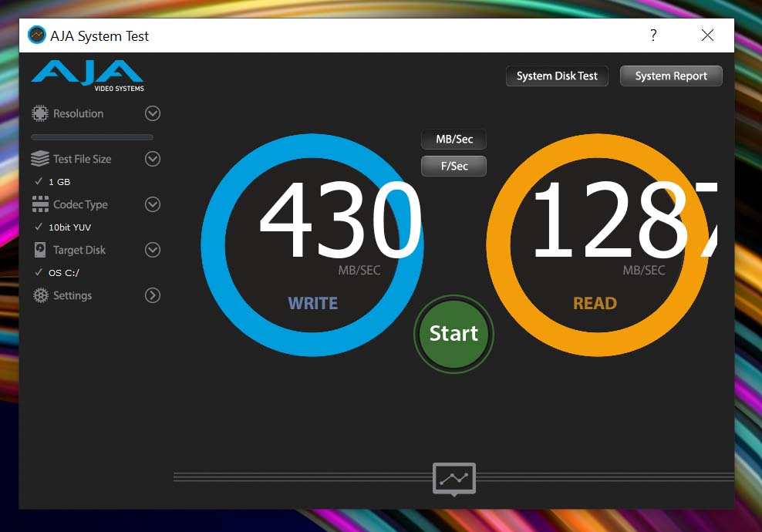
Task: Click the Target Disk drive icon
Action: (40, 250)
